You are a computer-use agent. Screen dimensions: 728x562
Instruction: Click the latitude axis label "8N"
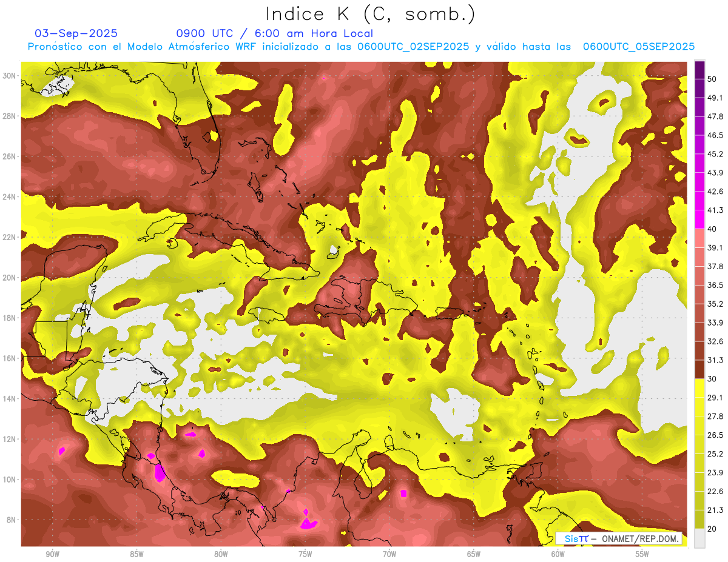[x=12, y=520]
